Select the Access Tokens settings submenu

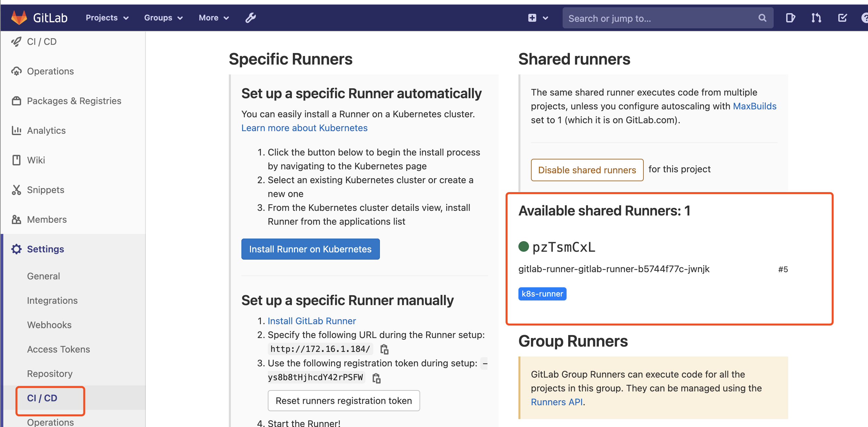click(58, 349)
